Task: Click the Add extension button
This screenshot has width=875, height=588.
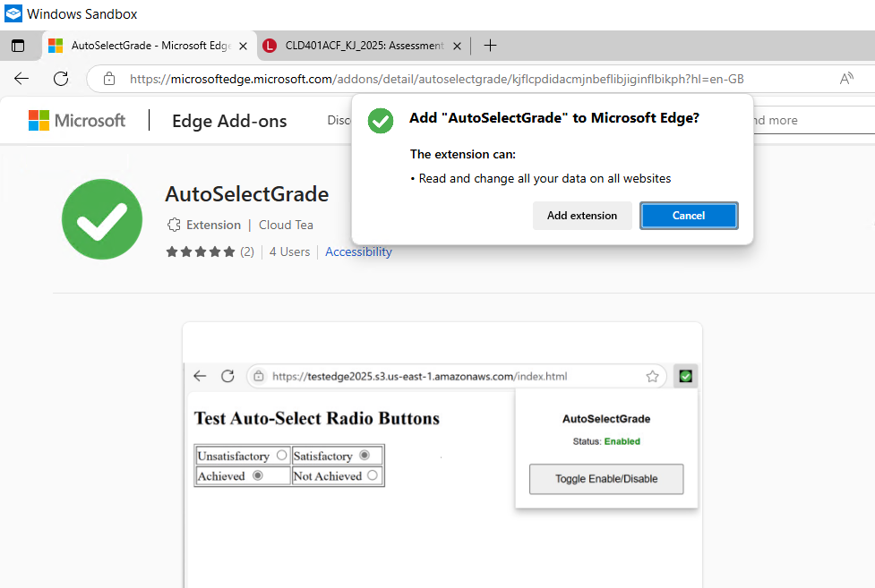Action: point(582,216)
